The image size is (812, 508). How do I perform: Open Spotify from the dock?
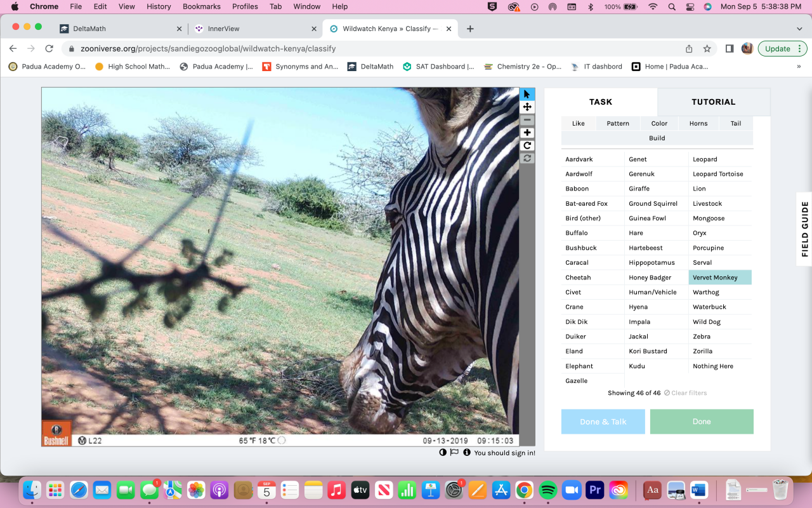pyautogui.click(x=547, y=490)
